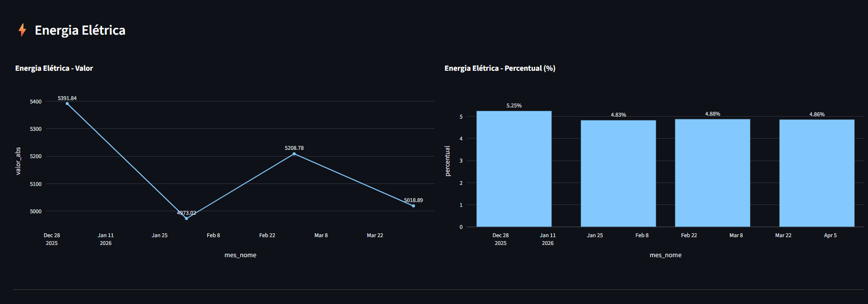Viewport: 868px width, 304px height.
Task: Click the percentual y-axis label
Action: coord(447,161)
